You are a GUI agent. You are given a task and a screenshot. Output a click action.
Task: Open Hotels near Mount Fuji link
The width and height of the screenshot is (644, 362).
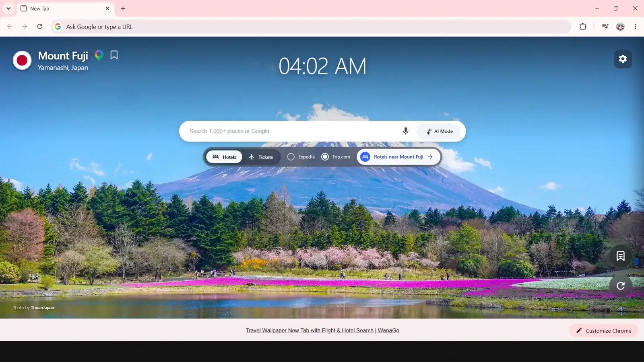[398, 157]
